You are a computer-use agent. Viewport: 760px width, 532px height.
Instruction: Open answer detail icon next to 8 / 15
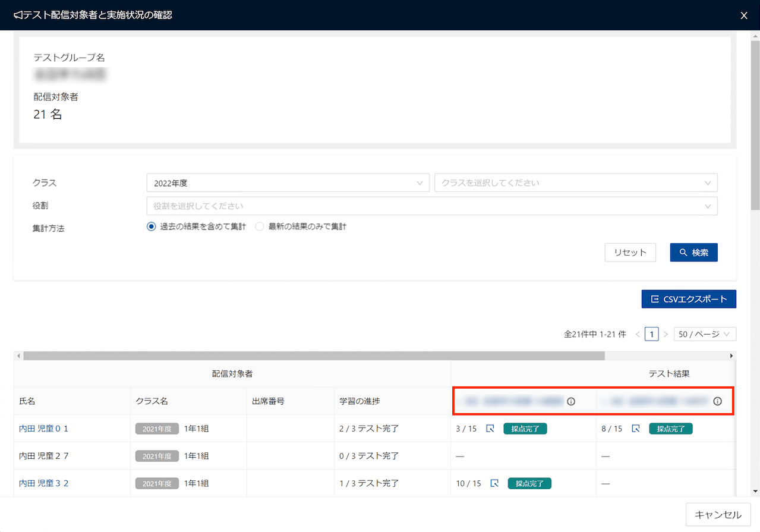[x=636, y=429]
